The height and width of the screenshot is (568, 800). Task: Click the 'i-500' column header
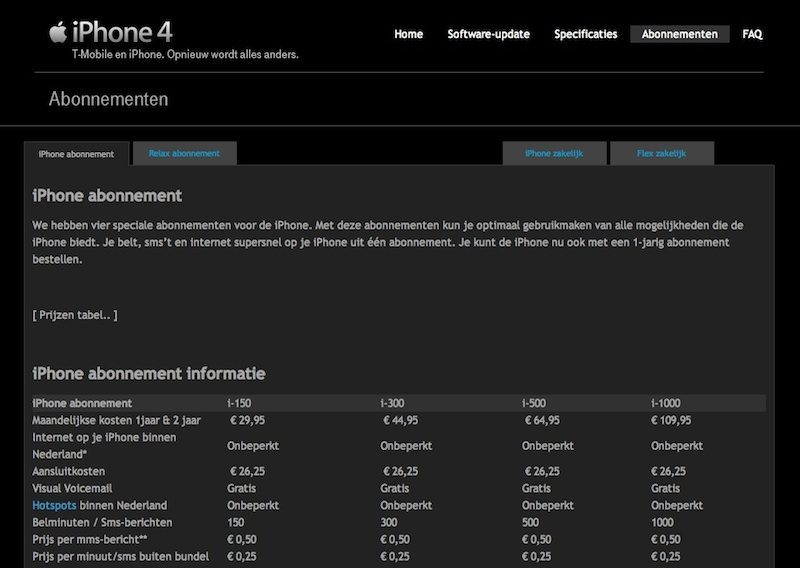tap(534, 403)
